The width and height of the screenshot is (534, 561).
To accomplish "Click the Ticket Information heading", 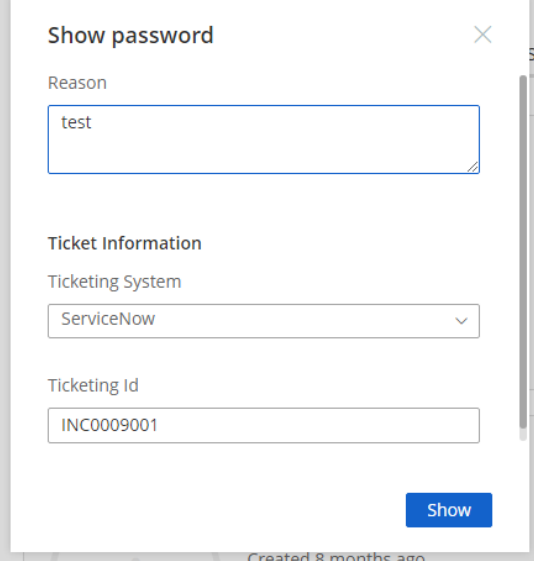I will pos(125,243).
